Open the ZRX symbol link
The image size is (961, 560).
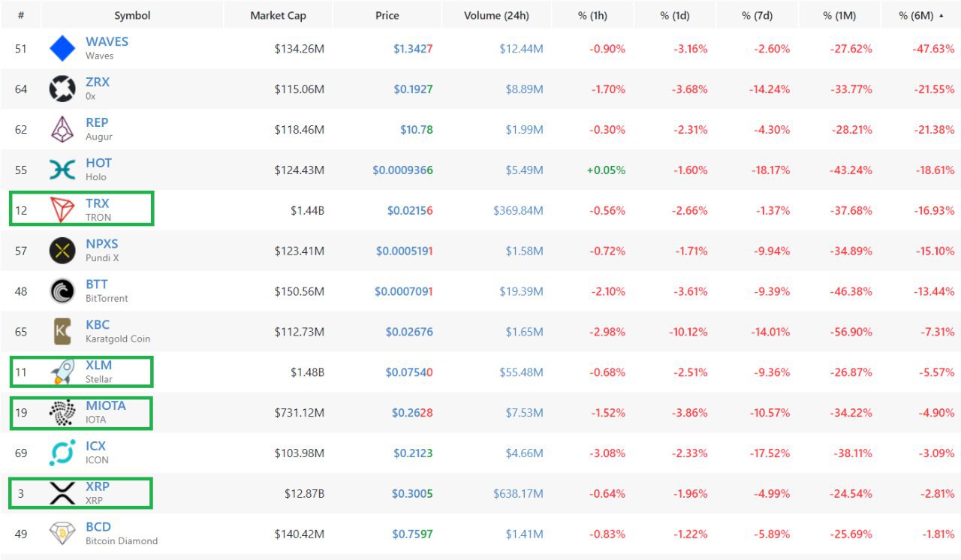pyautogui.click(x=98, y=82)
